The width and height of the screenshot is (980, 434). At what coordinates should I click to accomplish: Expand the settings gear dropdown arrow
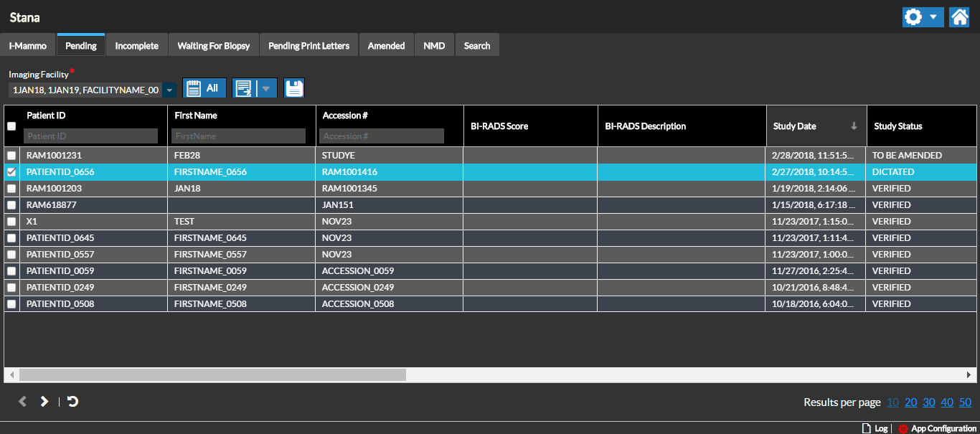coord(933,17)
